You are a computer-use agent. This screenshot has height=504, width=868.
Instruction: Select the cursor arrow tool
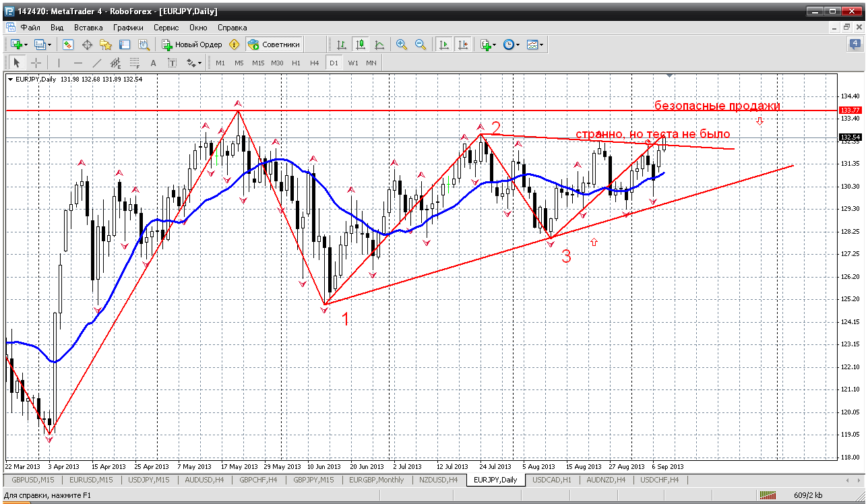point(17,63)
